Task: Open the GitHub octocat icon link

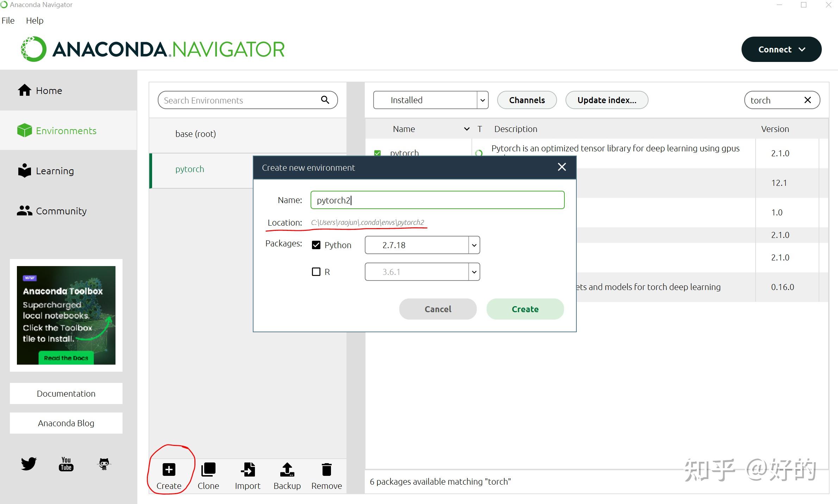Action: click(104, 464)
